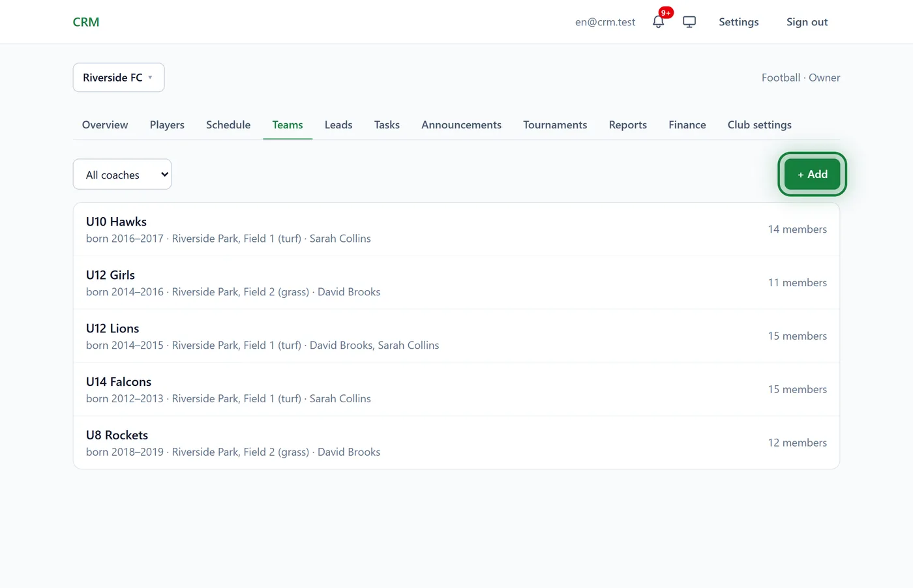Click the CRM logo link

coord(86,22)
